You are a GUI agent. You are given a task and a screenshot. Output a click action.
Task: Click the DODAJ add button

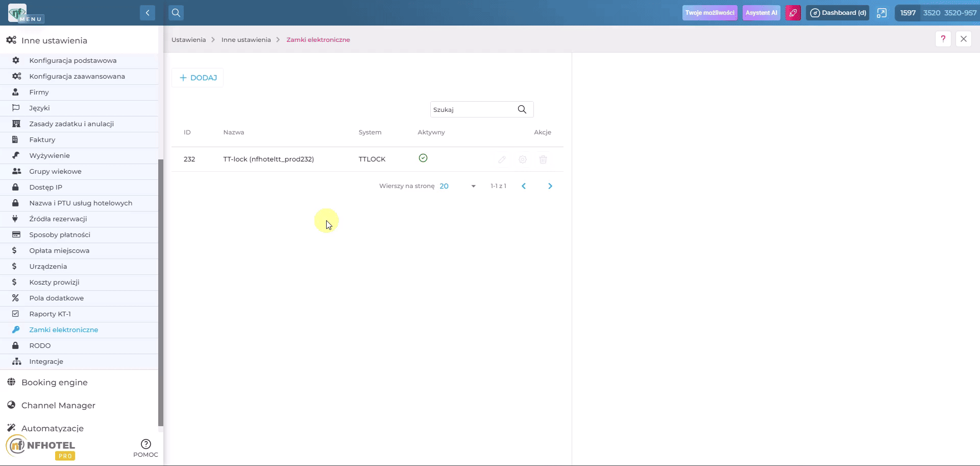198,78
